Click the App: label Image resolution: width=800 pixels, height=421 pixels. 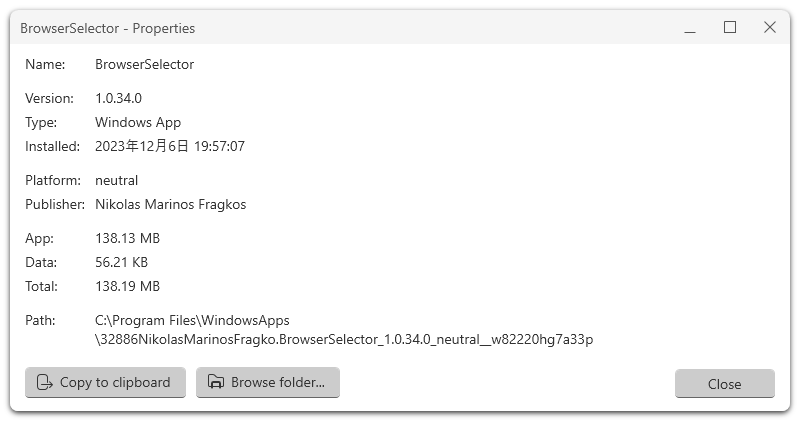[39, 238]
